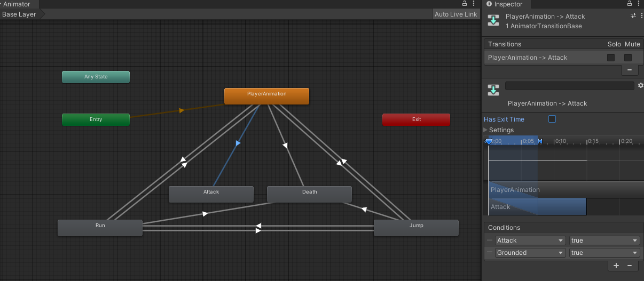The image size is (644, 281).
Task: Remove a condition with the minus button
Action: [630, 266]
